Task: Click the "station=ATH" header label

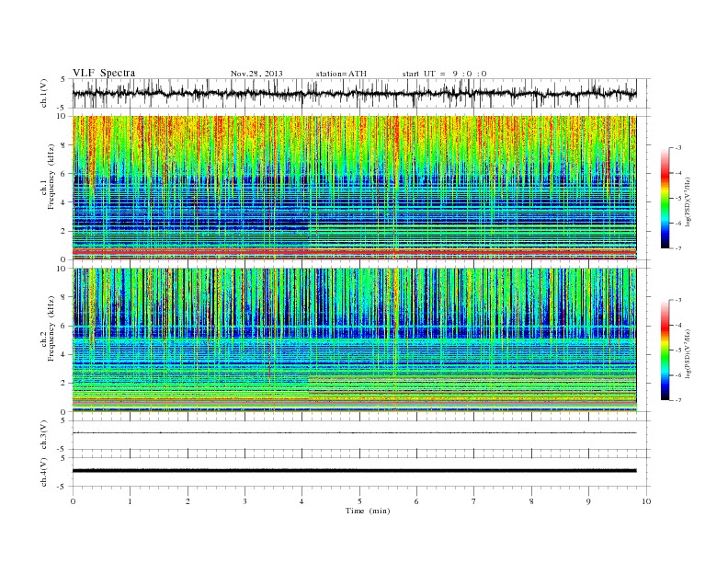Action: click(x=341, y=74)
